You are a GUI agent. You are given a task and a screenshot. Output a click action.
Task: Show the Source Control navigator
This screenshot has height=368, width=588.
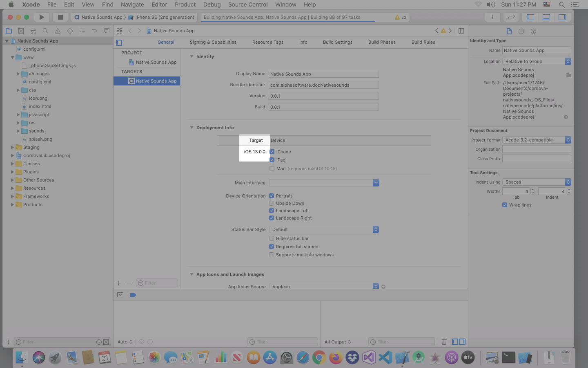click(21, 31)
